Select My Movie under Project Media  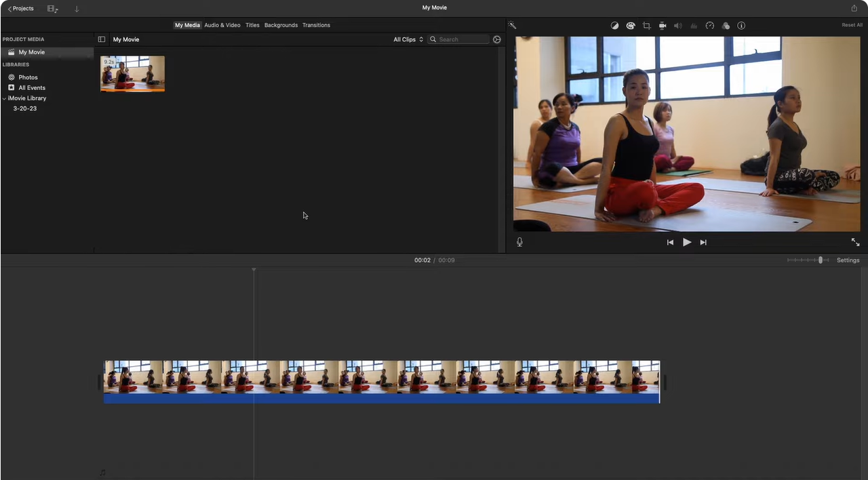coord(47,52)
